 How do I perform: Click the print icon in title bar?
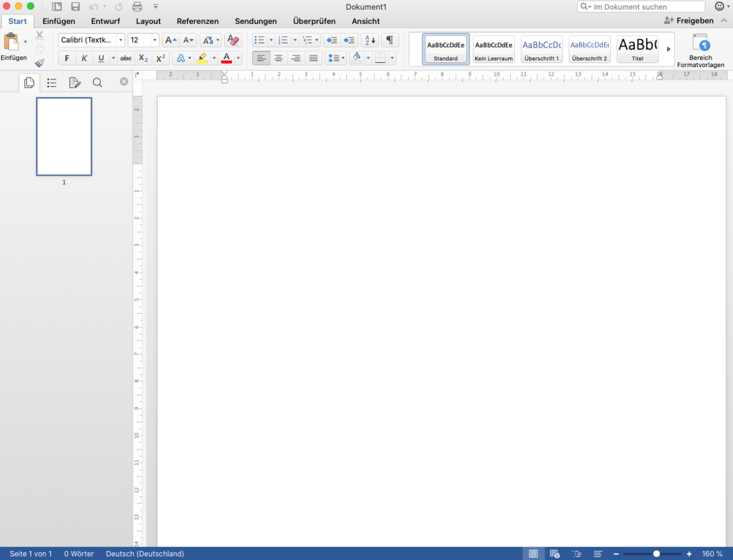[x=137, y=7]
